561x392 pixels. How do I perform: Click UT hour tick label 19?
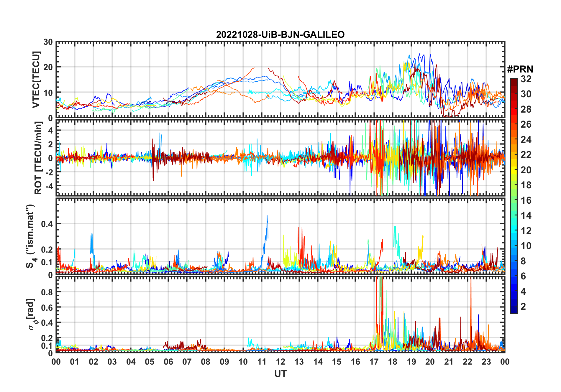(x=411, y=362)
